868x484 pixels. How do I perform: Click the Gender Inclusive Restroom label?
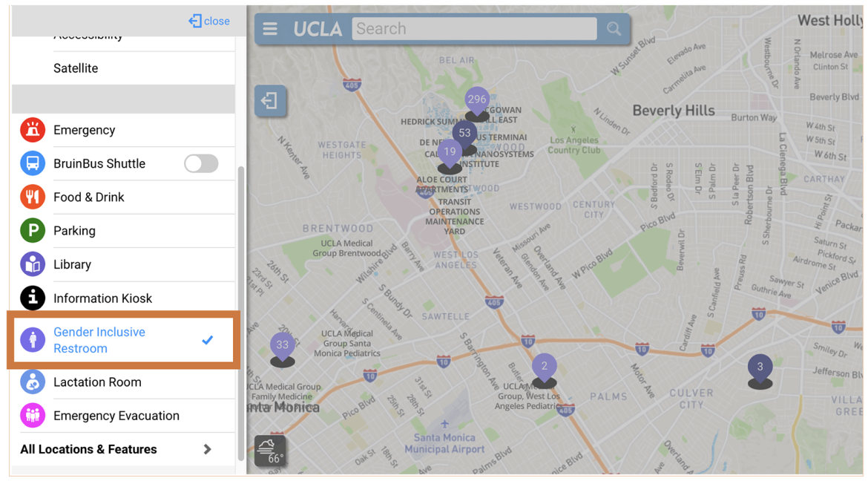click(99, 340)
